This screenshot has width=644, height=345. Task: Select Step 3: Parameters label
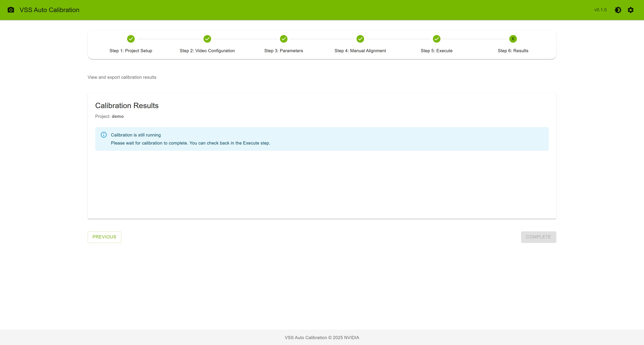click(x=283, y=51)
